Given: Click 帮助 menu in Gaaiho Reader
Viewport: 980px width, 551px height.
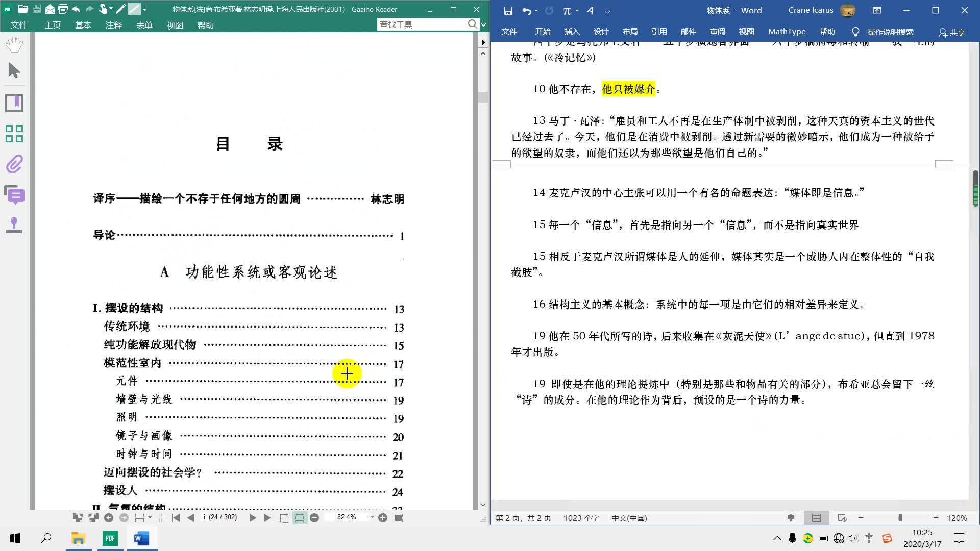Looking at the screenshot, I should 205,25.
